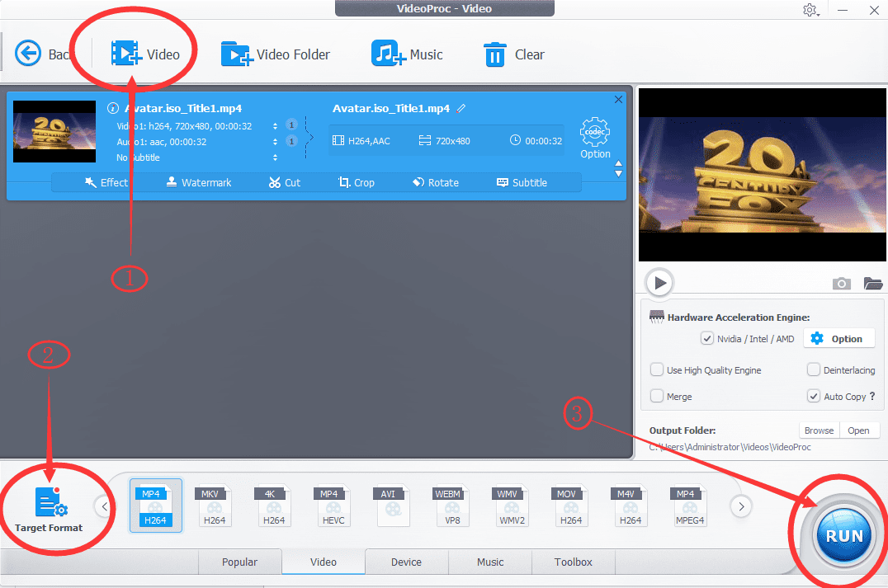Remove the Avatar.iso_Title1.mp4 item

tap(618, 100)
